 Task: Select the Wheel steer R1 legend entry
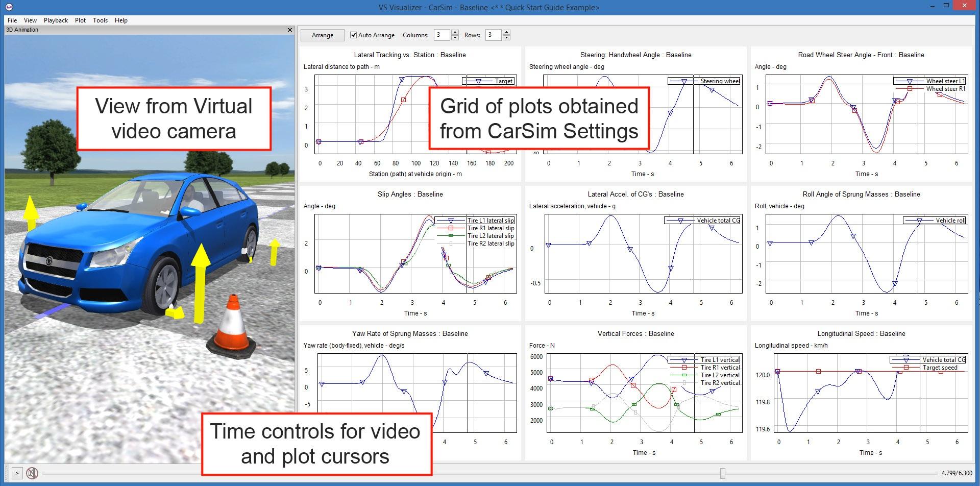(945, 88)
